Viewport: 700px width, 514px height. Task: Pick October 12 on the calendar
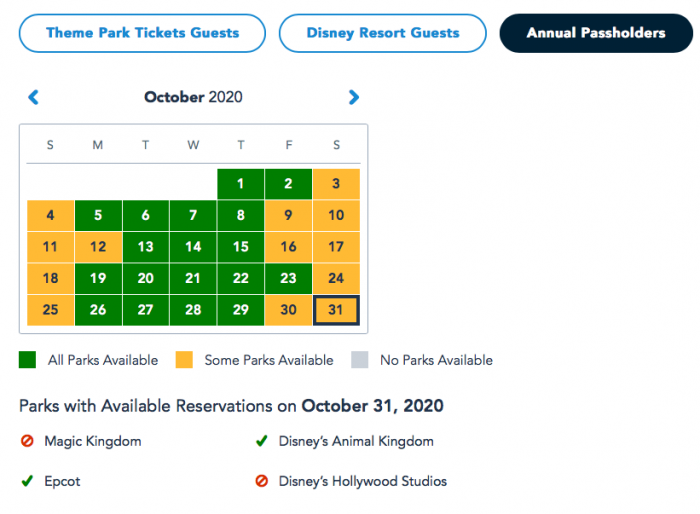(x=98, y=247)
